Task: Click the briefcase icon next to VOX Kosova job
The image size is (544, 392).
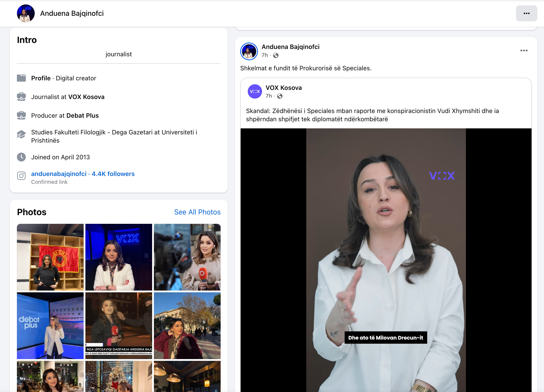Action: [21, 97]
